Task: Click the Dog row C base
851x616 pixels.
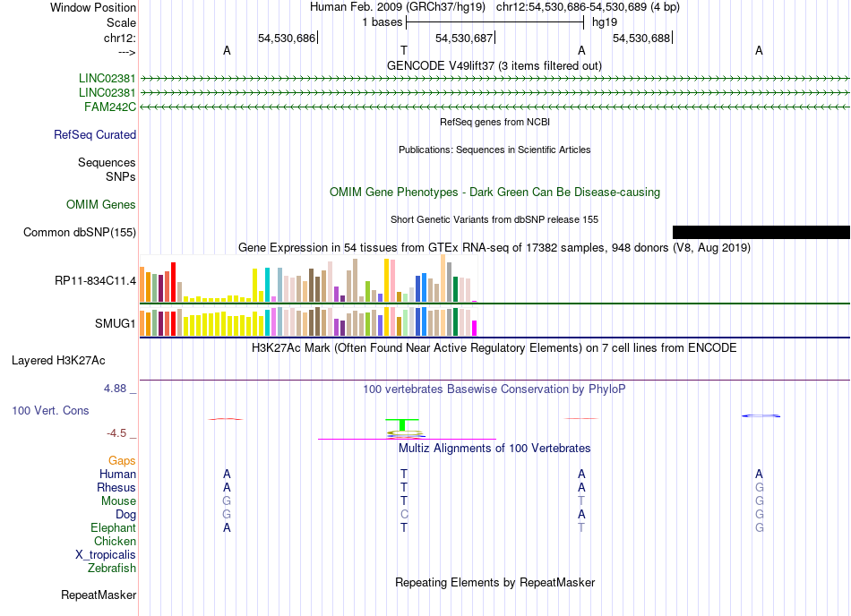Action: pos(404,514)
